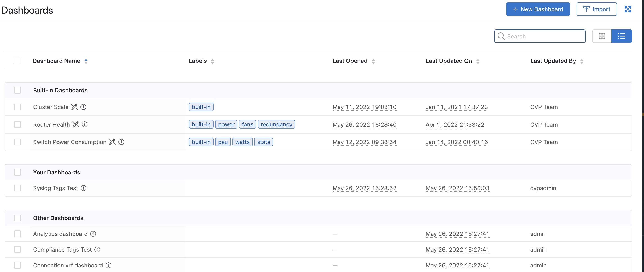Click unpinned icon beside Router Health

click(x=75, y=125)
